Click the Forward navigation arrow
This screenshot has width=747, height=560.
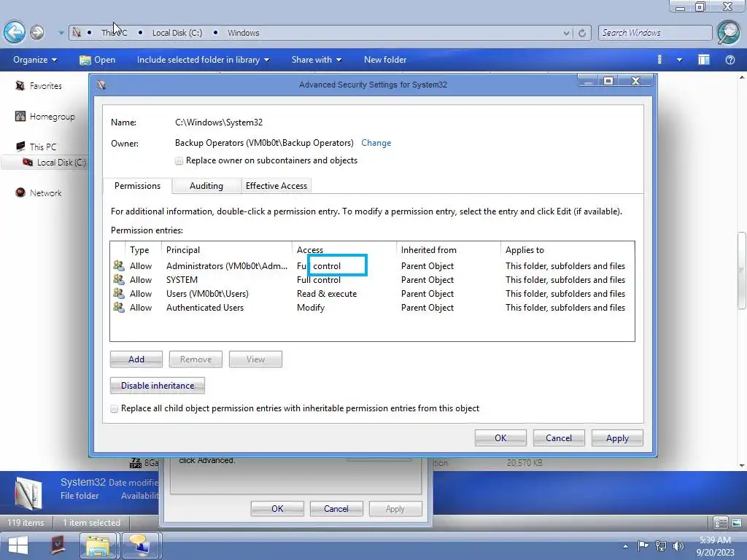coord(36,32)
